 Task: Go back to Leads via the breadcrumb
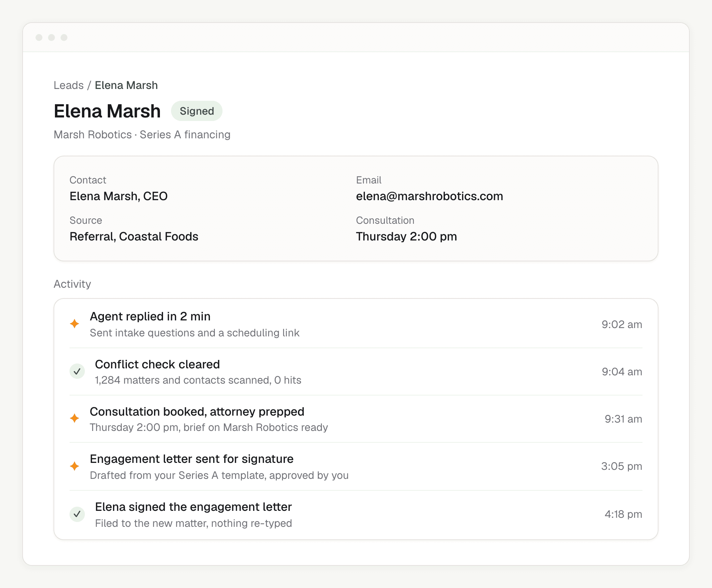68,85
